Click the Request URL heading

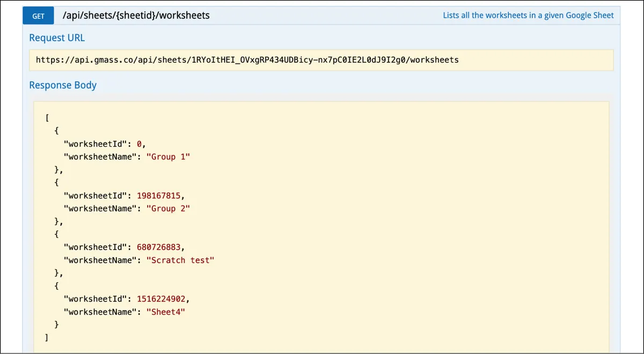57,38
